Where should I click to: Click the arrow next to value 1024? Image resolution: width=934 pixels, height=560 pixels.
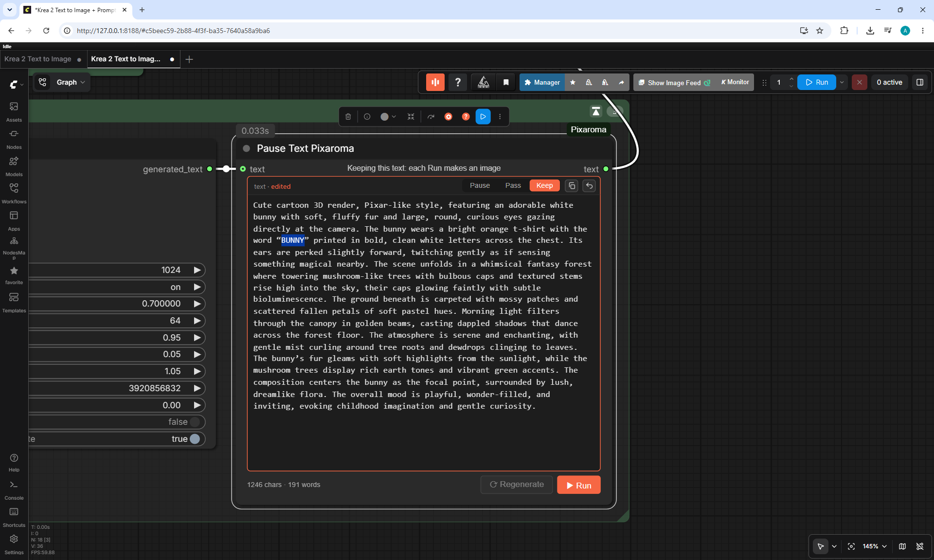[x=197, y=270]
